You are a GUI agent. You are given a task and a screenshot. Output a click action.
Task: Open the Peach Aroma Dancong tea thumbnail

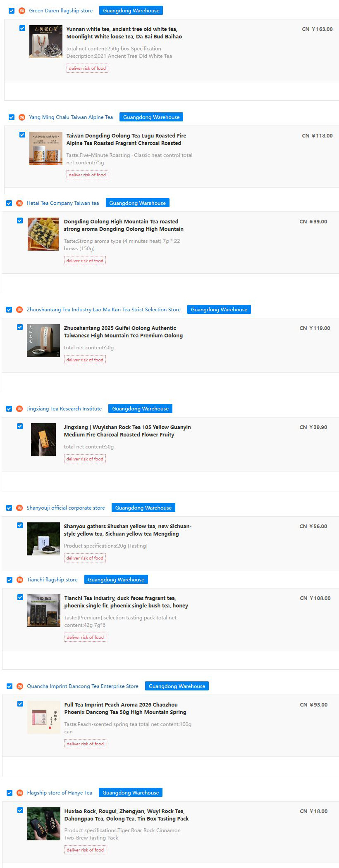tap(44, 717)
